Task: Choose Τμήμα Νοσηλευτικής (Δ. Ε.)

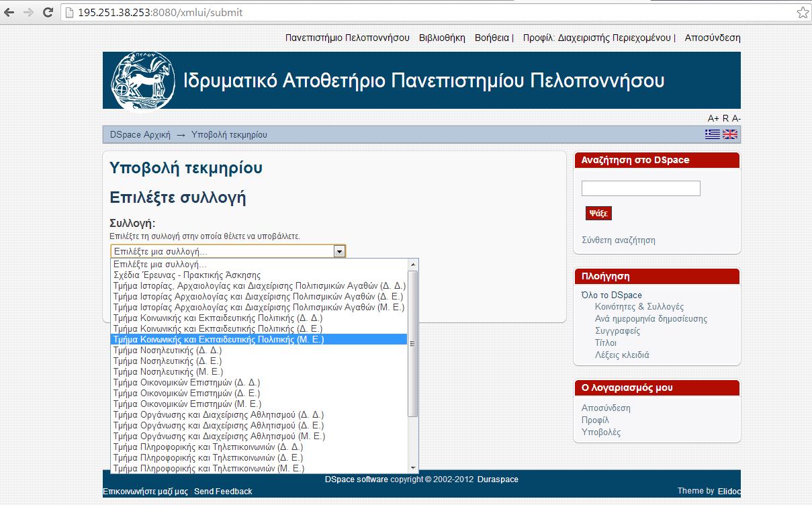Action: pos(259,361)
